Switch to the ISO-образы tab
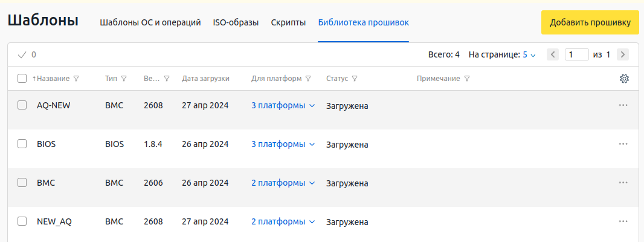The width and height of the screenshot is (644, 242). 236,22
